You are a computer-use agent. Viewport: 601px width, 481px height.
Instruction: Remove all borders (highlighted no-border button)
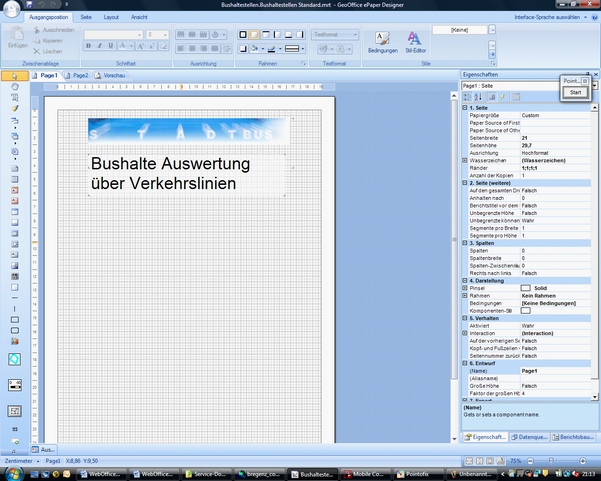coord(254,35)
